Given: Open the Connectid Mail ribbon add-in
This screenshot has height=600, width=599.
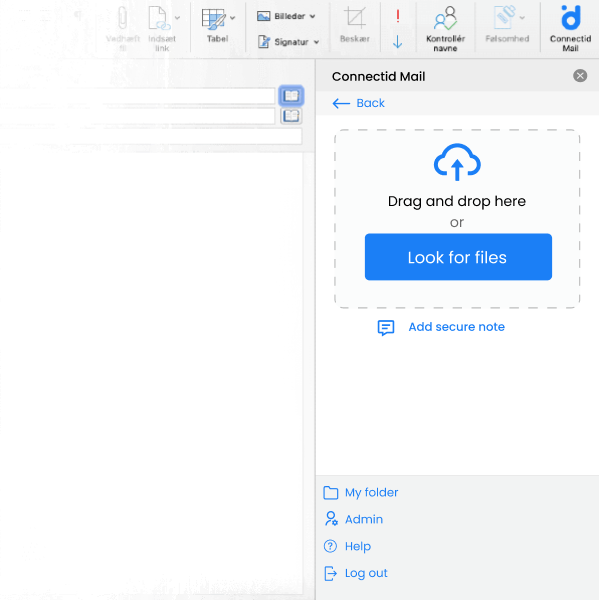Looking at the screenshot, I should pos(570,28).
